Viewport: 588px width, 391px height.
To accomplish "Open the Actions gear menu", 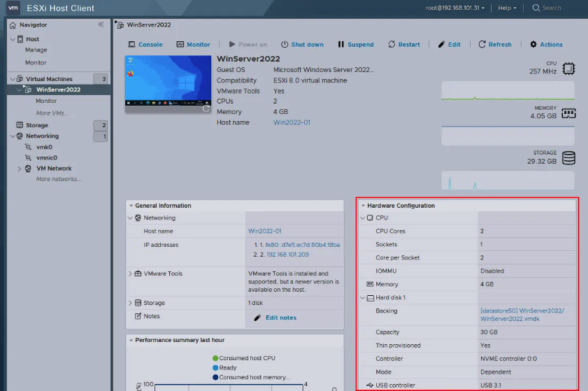I will (x=546, y=44).
